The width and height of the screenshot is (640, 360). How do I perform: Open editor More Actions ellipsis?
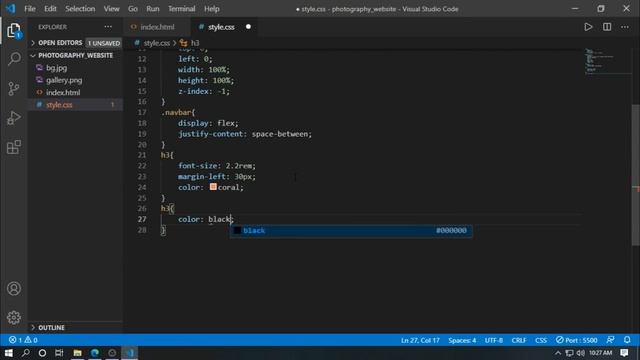pyautogui.click(x=625, y=27)
